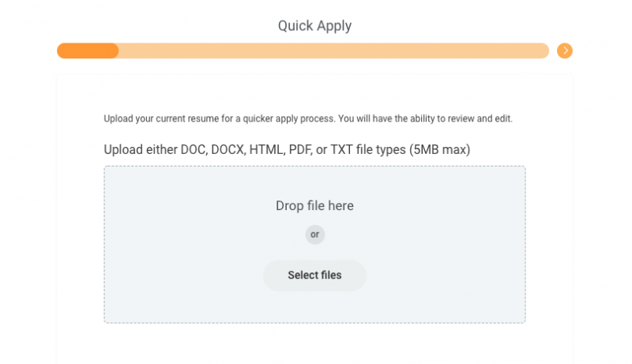This screenshot has height=364, width=632.
Task: Click the words "Upload either" in label
Action: click(138, 149)
